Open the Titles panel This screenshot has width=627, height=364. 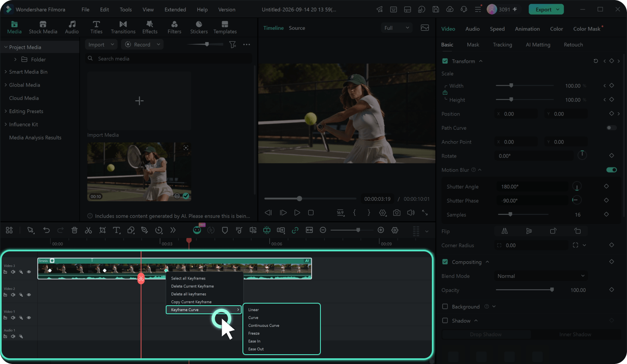96,27
